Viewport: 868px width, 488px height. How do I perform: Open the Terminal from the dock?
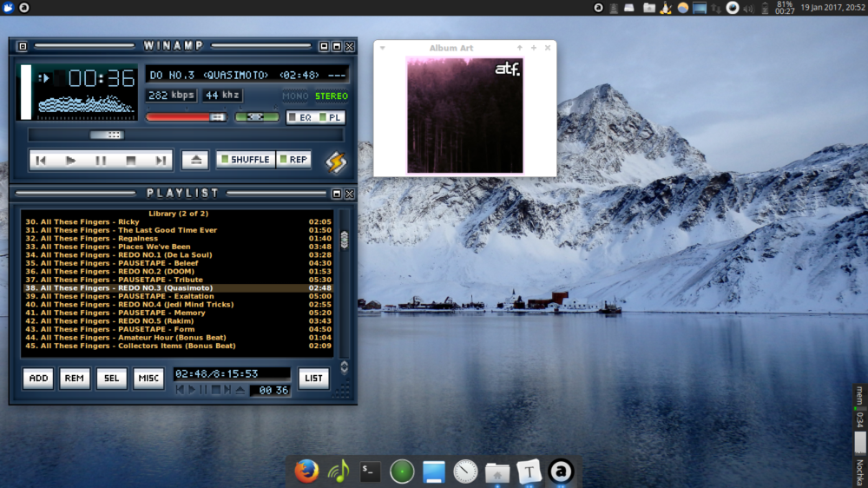point(370,472)
